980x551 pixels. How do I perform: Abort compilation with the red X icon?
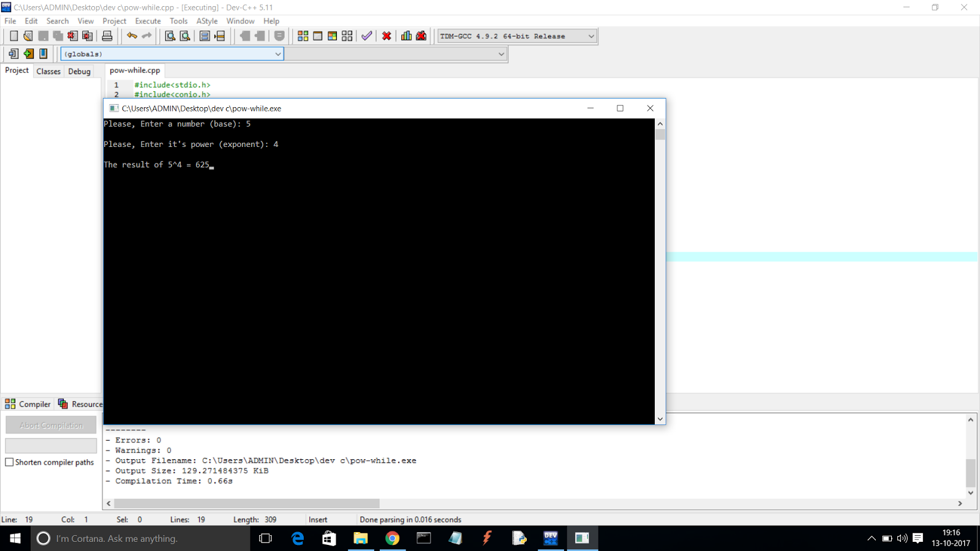pyautogui.click(x=386, y=36)
